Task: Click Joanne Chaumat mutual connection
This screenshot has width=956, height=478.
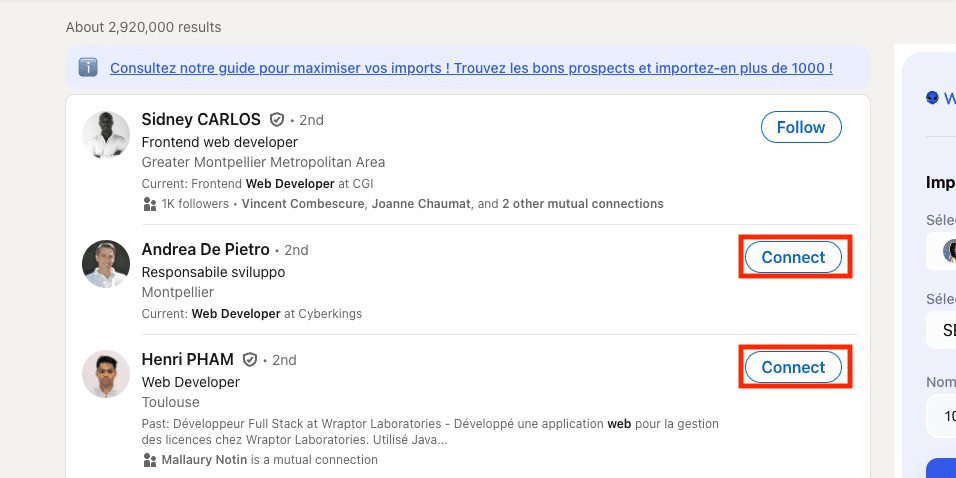Action: pyautogui.click(x=421, y=204)
